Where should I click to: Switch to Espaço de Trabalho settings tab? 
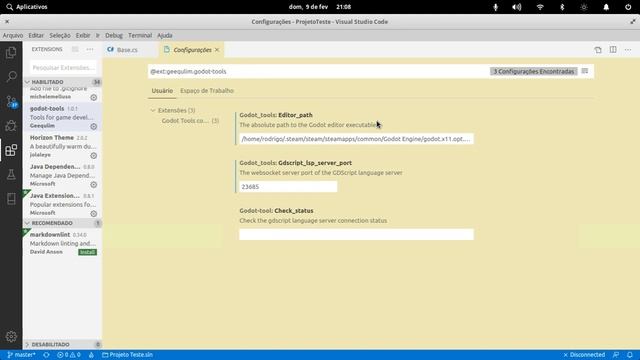207,91
